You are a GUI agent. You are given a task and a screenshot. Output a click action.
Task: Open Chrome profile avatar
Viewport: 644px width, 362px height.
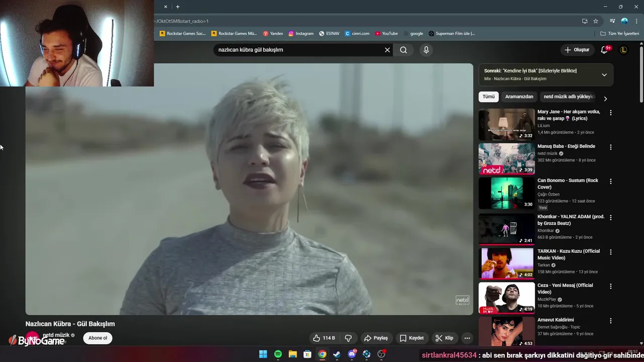[624, 21]
